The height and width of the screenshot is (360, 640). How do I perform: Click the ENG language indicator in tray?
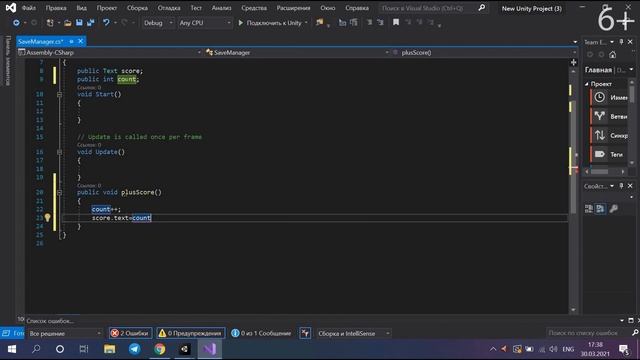(x=568, y=349)
